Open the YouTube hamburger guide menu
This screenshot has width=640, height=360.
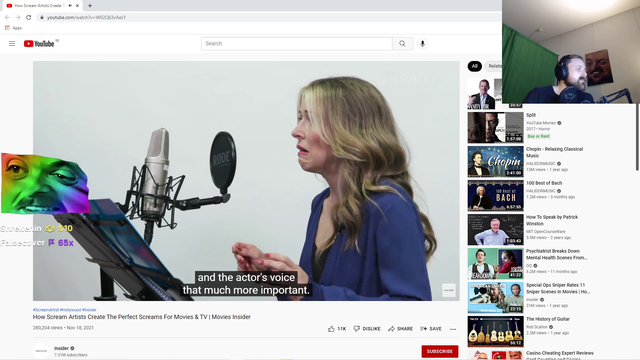[x=12, y=44]
